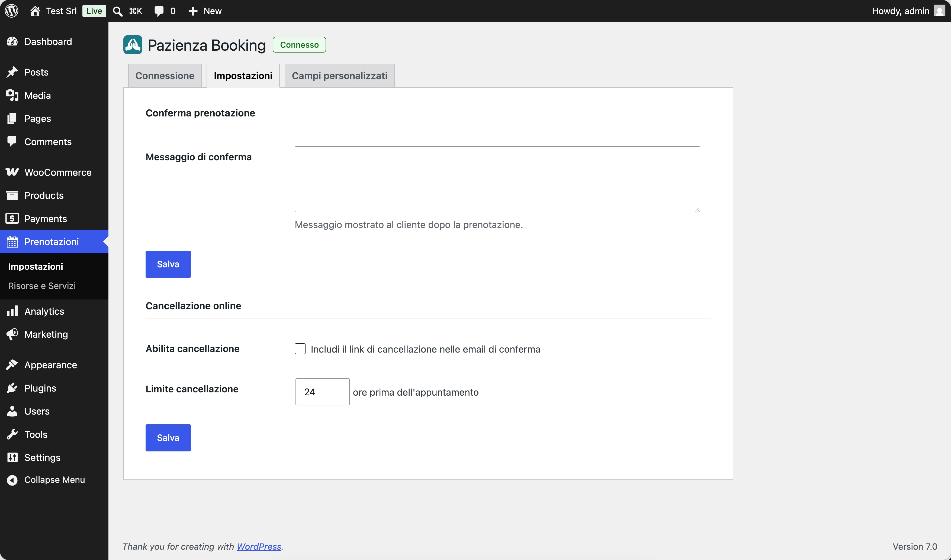Switch to Campi personalizzati tab

pos(339,76)
